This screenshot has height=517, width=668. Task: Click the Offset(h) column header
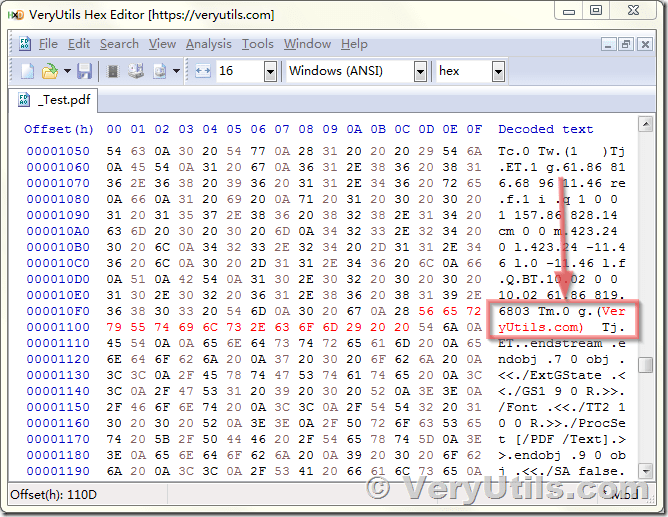(x=59, y=129)
